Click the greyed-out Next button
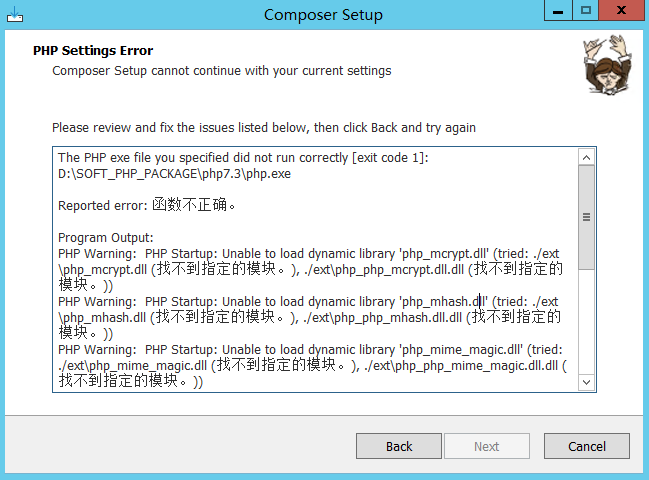The height and width of the screenshot is (480, 649). coord(487,446)
